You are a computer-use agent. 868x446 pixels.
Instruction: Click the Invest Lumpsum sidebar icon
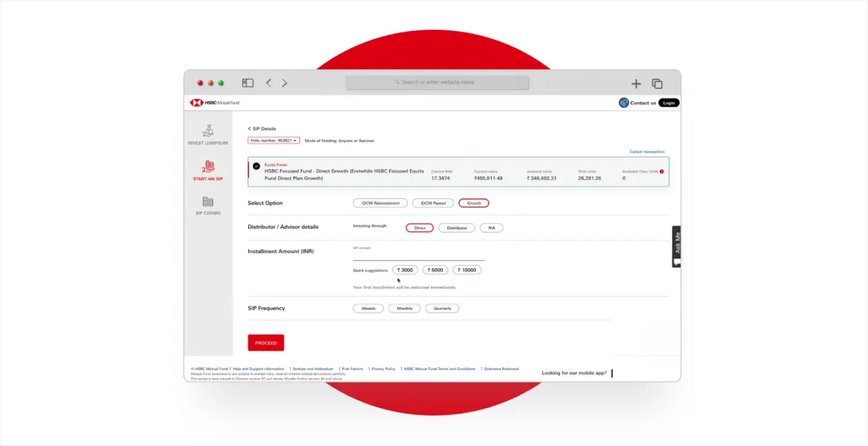(x=208, y=131)
